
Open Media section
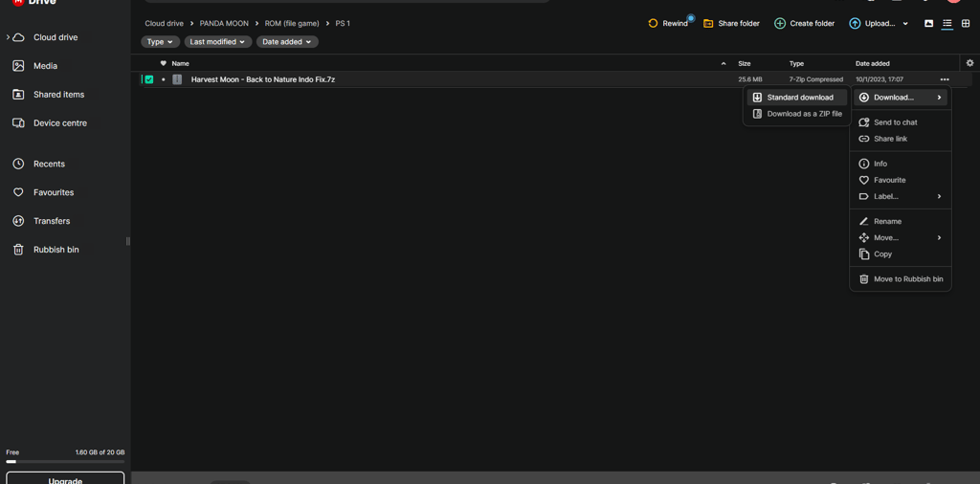click(45, 66)
